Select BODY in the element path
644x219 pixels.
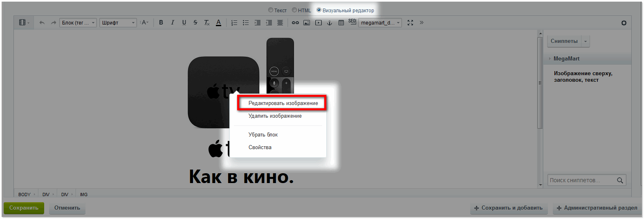(x=25, y=194)
